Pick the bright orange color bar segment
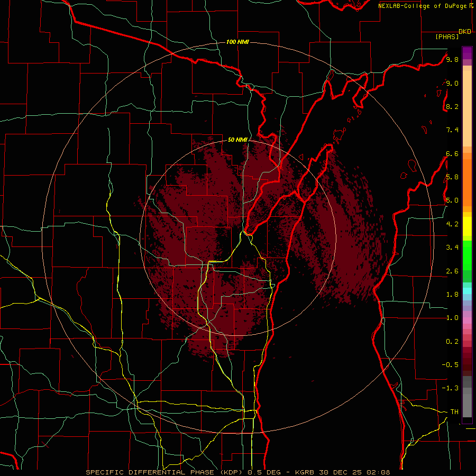The width and height of the screenshot is (476, 476). point(467,182)
